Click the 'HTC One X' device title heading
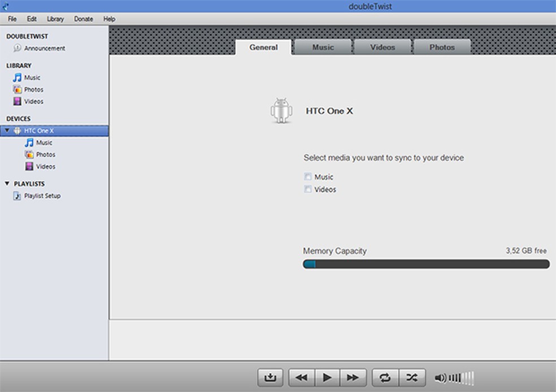Screen dimensions: 556x392 (x=329, y=111)
